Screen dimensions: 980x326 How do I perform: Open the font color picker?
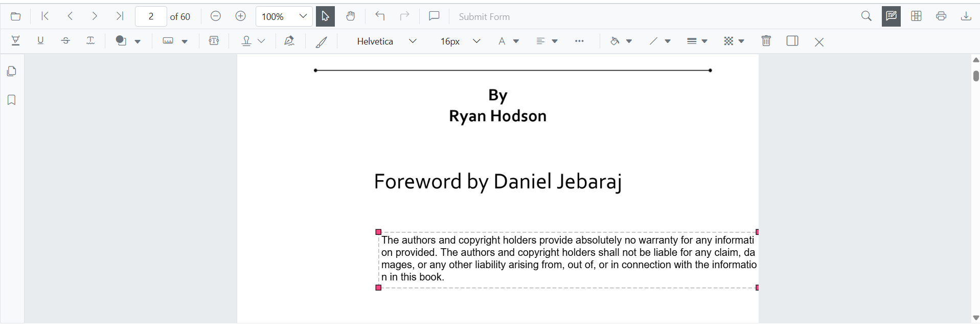pyautogui.click(x=508, y=41)
